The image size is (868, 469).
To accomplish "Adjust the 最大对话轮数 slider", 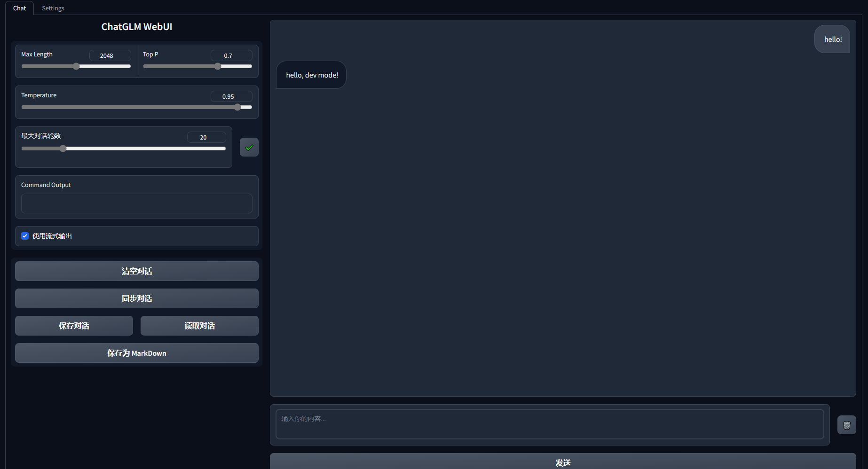I will 124,149.
